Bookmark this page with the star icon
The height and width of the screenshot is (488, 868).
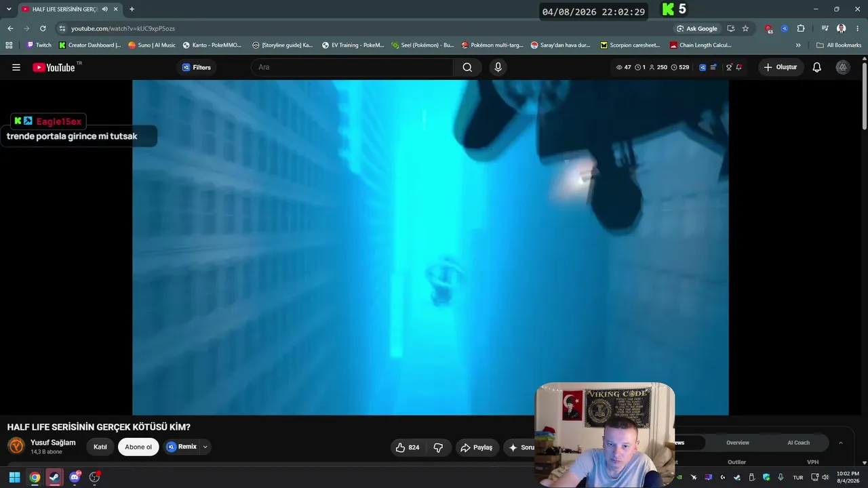(x=745, y=28)
